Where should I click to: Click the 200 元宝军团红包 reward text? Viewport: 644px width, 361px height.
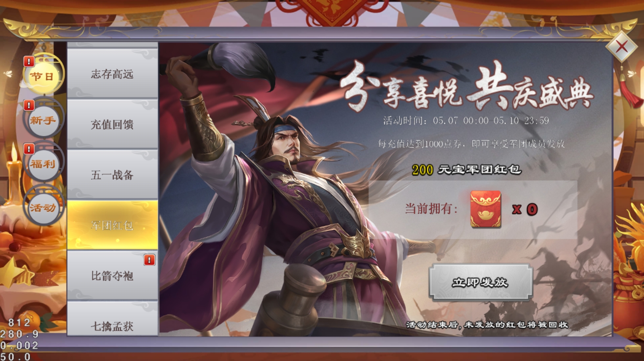[466, 170]
